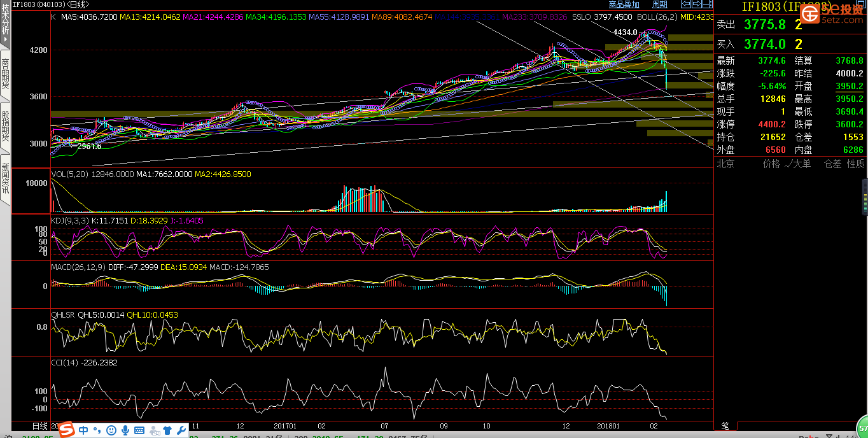
Task: Open the Sogou wrench settings icon
Action: click(181, 430)
